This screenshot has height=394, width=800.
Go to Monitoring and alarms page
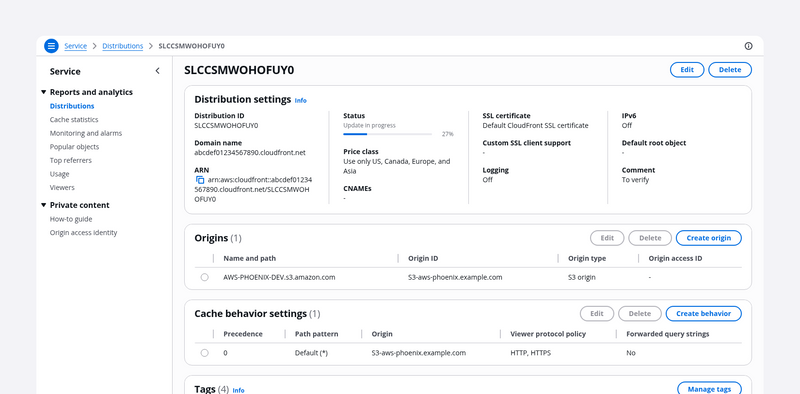tap(86, 133)
